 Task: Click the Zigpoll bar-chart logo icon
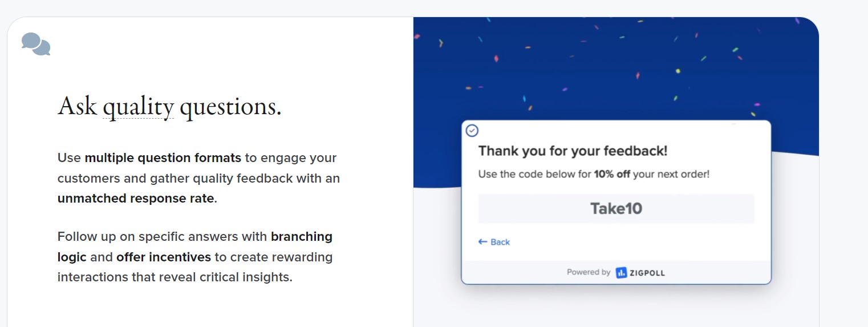click(x=622, y=273)
